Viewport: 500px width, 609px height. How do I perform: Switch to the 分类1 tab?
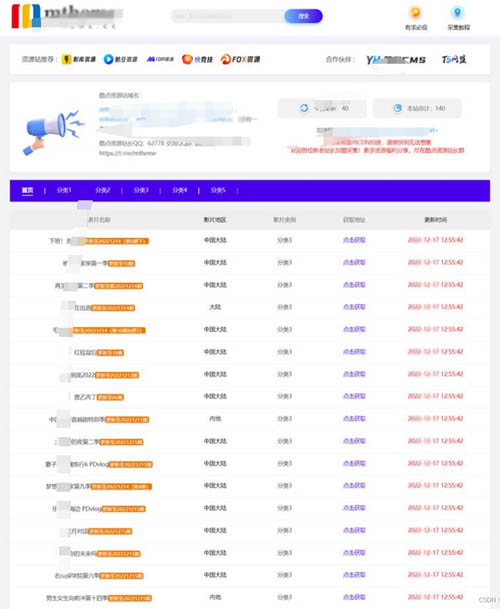[x=64, y=190]
